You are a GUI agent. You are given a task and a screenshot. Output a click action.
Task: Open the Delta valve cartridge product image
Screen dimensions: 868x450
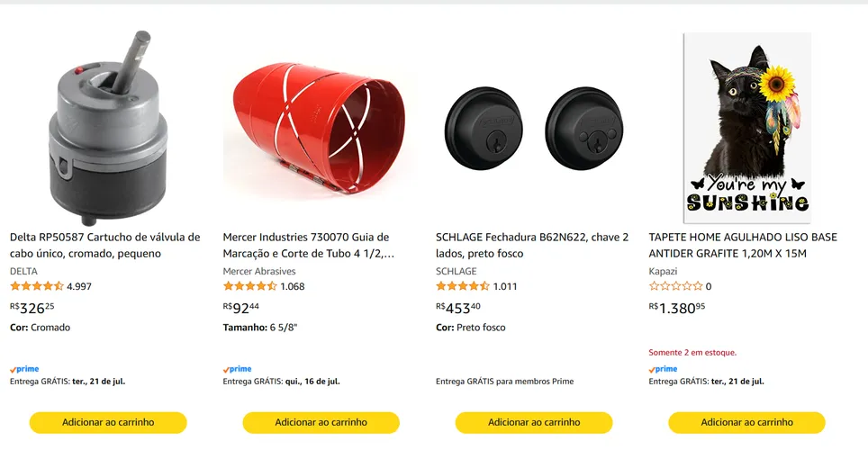pos(108,128)
